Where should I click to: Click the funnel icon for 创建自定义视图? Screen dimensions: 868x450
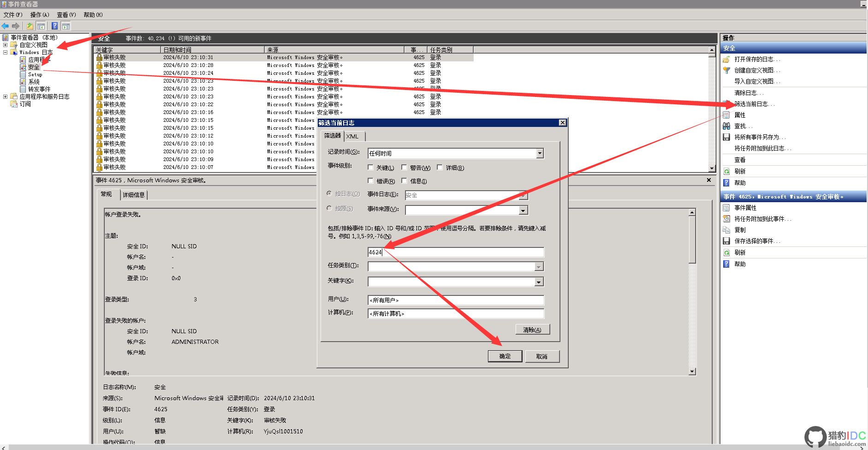coord(726,70)
